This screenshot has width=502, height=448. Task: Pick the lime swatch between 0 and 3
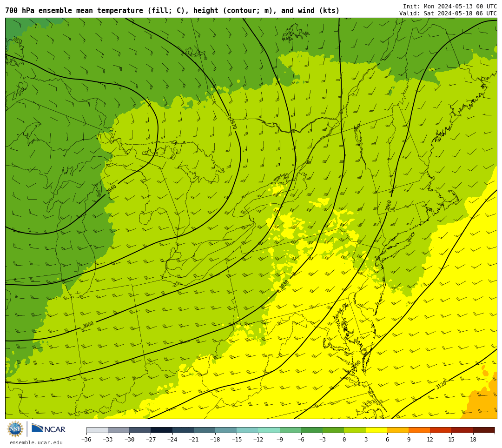coord(355,430)
